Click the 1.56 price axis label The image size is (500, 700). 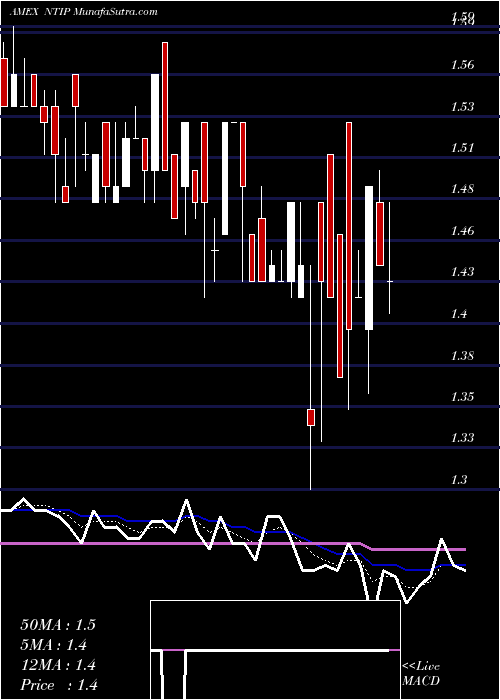pos(462,65)
